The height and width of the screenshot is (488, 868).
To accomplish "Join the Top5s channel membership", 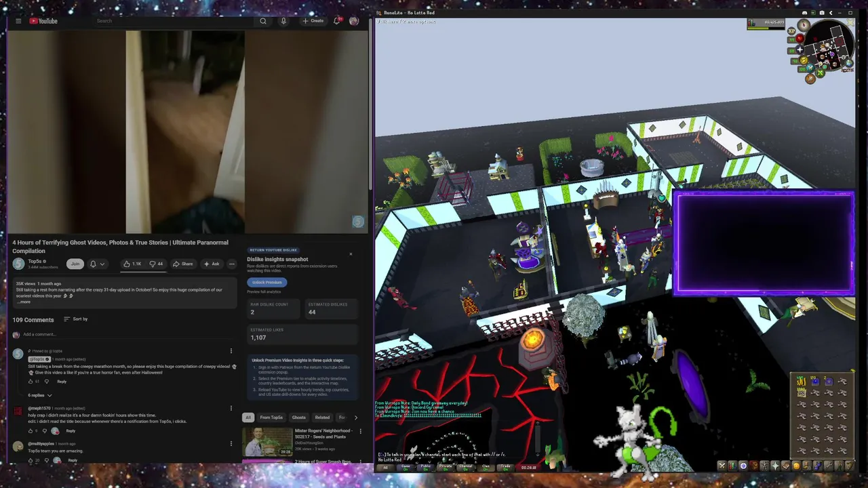I will pos(75,264).
